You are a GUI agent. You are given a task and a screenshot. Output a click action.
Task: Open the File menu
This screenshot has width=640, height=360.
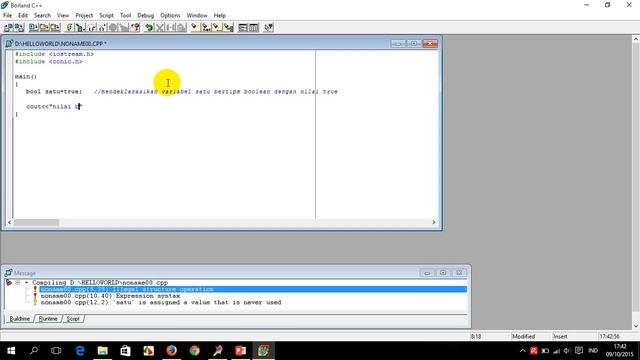click(x=7, y=15)
